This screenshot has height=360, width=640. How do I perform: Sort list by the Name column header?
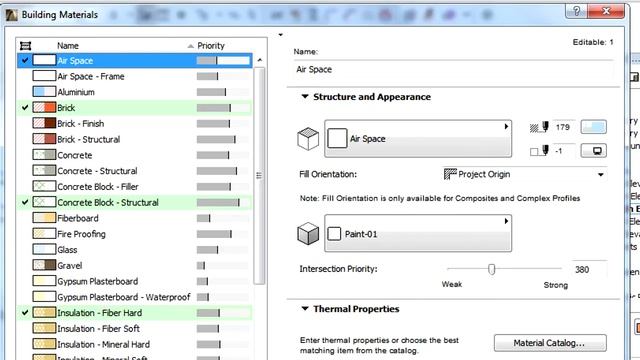68,46
